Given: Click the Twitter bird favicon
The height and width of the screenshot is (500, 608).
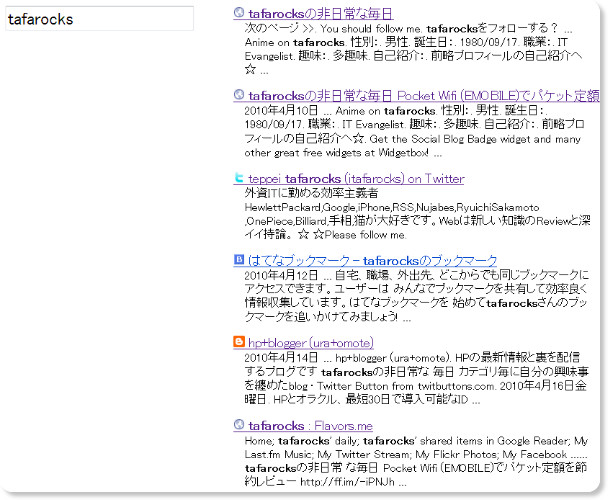Looking at the screenshot, I should click(x=239, y=178).
